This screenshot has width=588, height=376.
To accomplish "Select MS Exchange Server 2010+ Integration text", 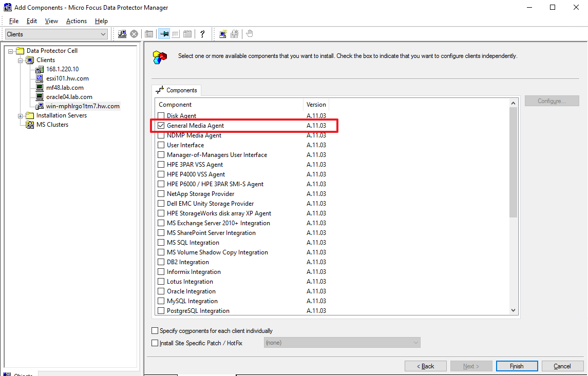I will (x=219, y=223).
